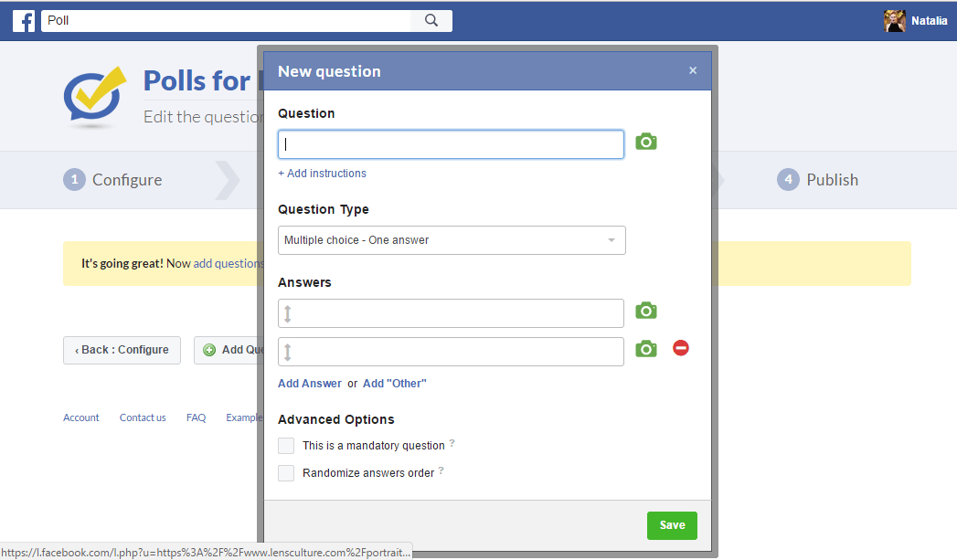Remove the second answer with red minus icon
Image resolution: width=957 pixels, height=560 pixels.
680,348
